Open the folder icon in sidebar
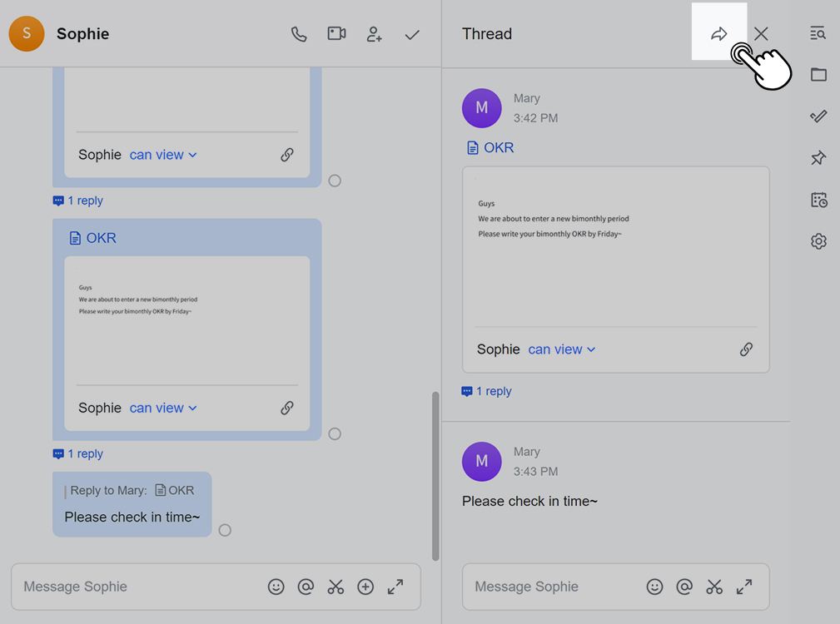 point(818,75)
